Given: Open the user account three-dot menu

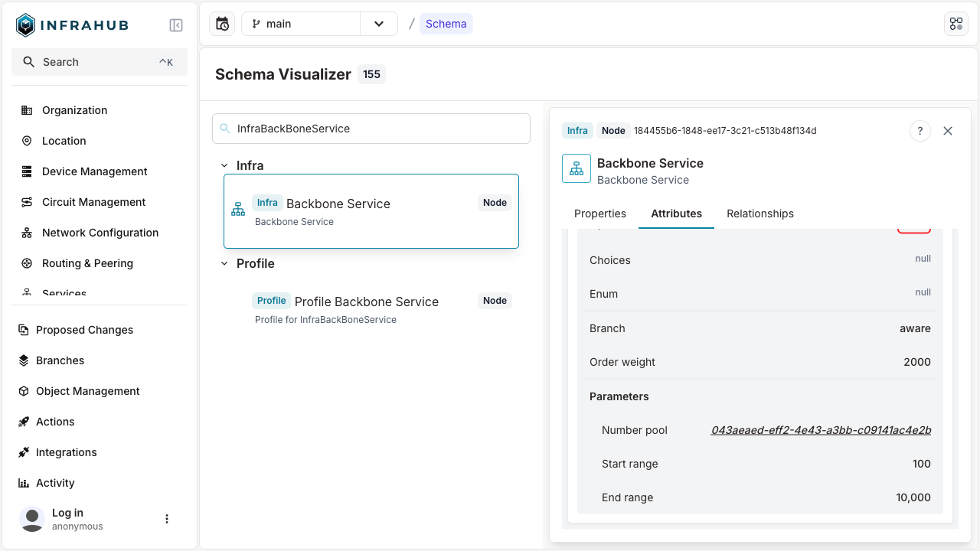Looking at the screenshot, I should [167, 519].
